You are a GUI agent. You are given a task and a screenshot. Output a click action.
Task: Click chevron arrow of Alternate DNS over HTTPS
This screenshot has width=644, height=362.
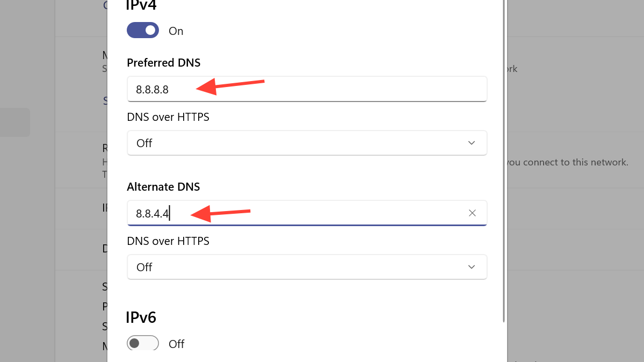pos(472,267)
